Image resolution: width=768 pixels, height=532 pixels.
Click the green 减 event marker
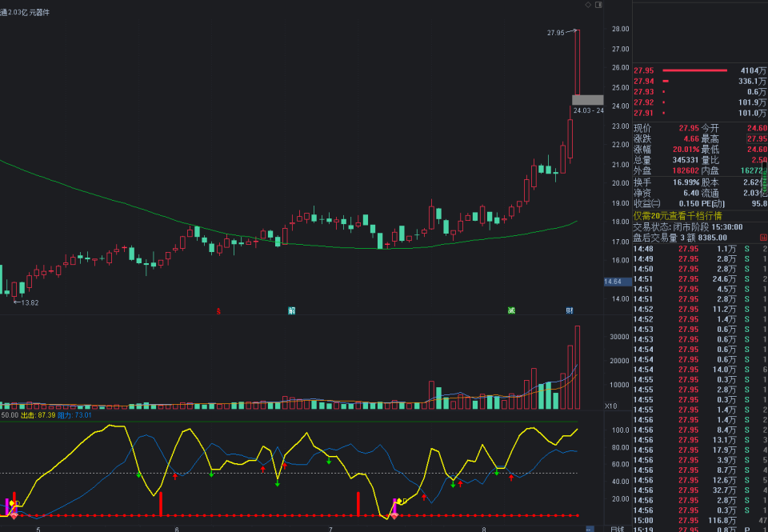coord(510,310)
